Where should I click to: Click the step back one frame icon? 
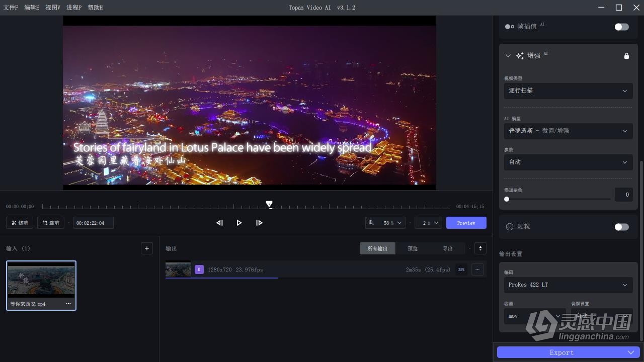point(219,223)
